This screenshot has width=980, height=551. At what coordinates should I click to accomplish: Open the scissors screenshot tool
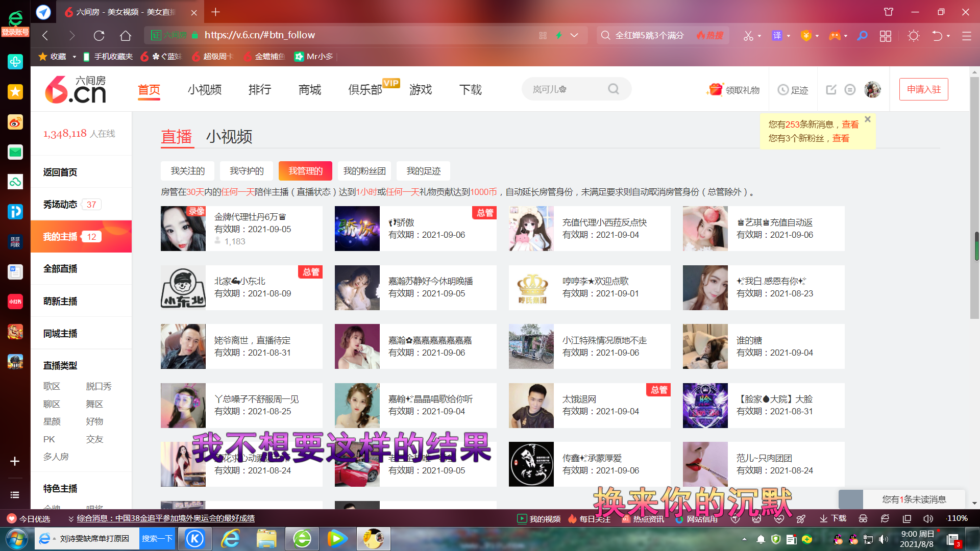click(748, 35)
